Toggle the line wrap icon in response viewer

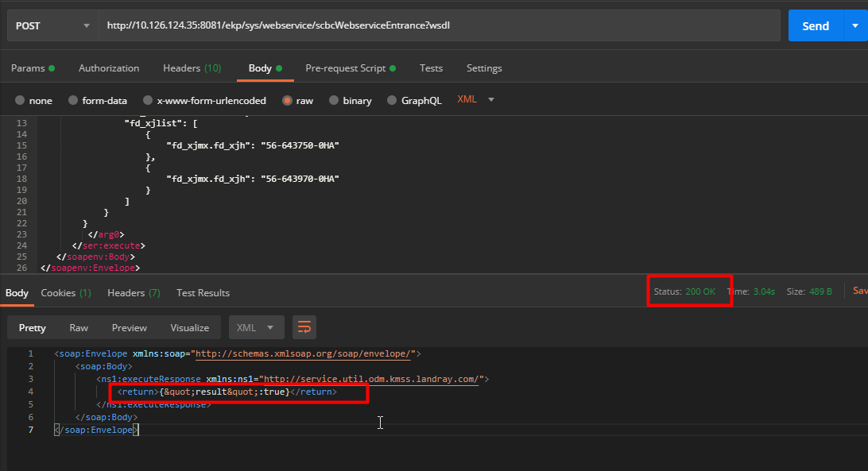click(304, 327)
